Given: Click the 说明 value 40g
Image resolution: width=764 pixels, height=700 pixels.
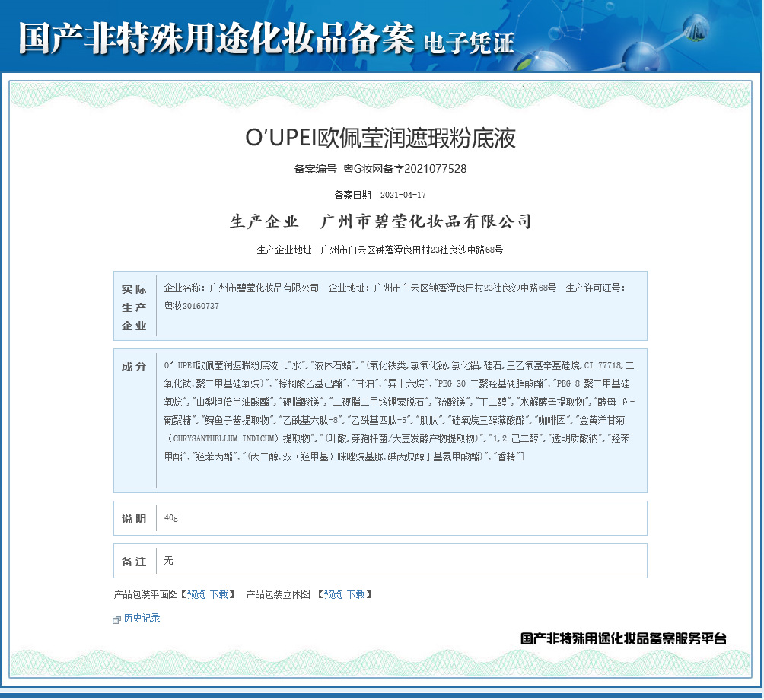Looking at the screenshot, I should click(x=171, y=518).
